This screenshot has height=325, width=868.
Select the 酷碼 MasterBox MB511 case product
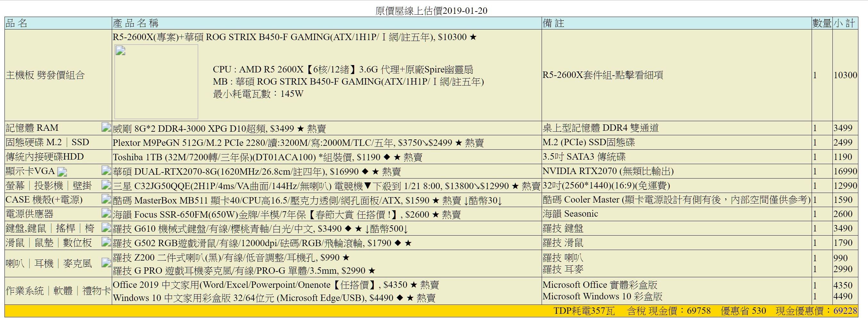click(307, 201)
